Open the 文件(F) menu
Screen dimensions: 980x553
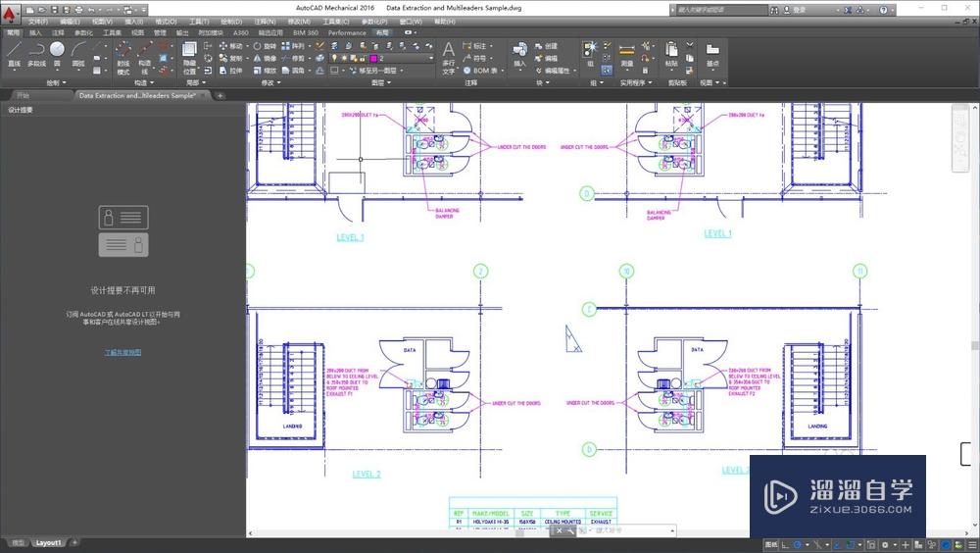coord(38,22)
